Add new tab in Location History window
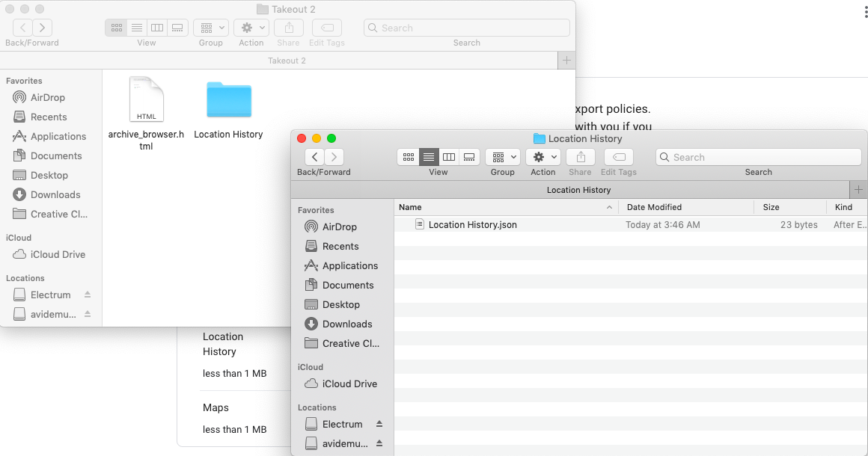Image resolution: width=868 pixels, height=456 pixels. 858,190
